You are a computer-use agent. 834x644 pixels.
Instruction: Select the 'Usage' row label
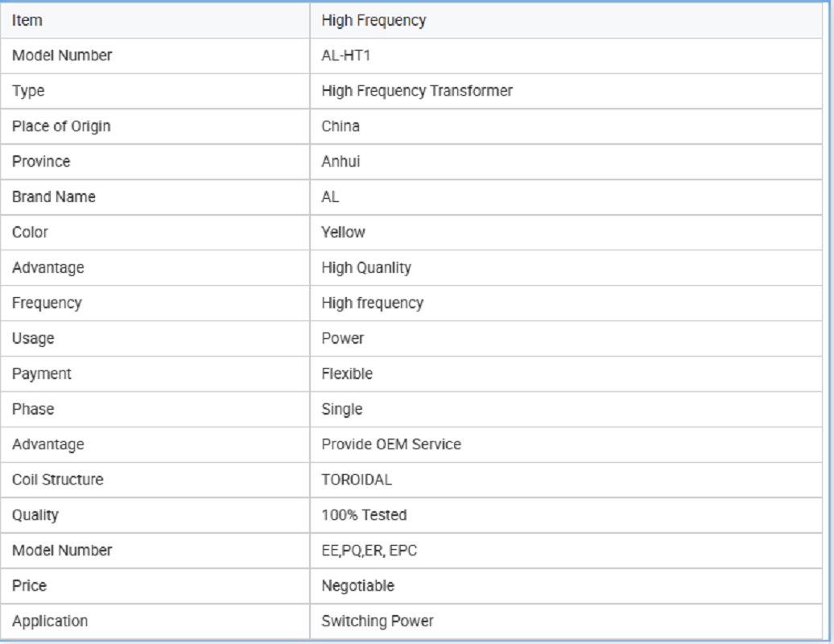pos(33,339)
